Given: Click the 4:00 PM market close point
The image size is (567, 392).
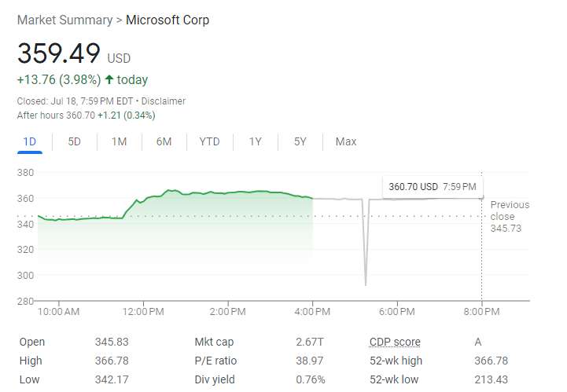Looking at the screenshot, I should (x=313, y=199).
